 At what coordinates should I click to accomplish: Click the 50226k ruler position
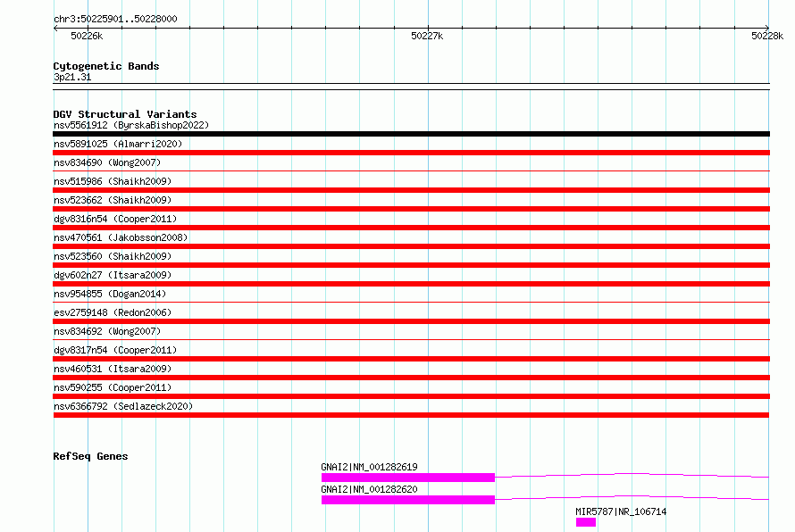(x=87, y=36)
